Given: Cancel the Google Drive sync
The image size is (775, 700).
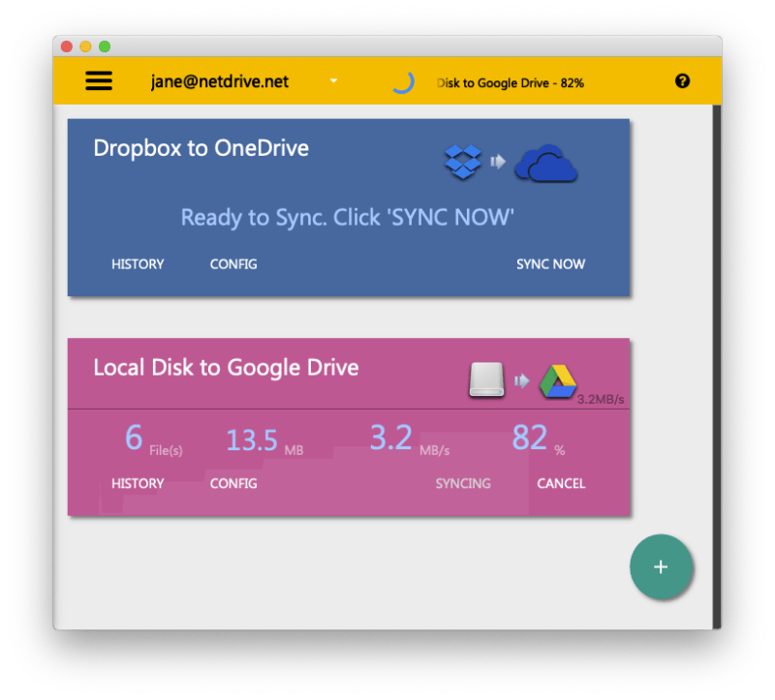Looking at the screenshot, I should pyautogui.click(x=561, y=484).
